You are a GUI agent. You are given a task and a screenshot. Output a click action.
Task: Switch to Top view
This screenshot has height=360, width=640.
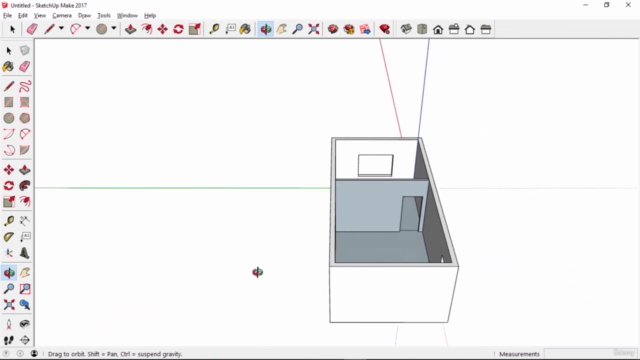point(422,29)
